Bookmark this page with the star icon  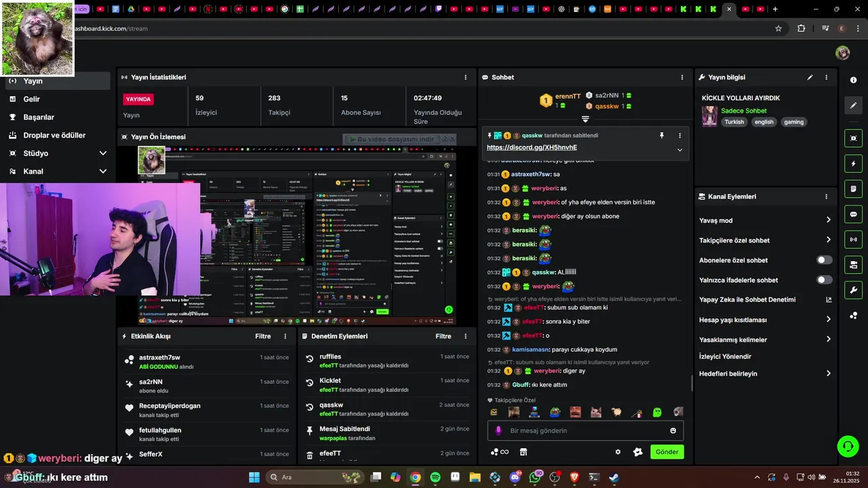[778, 28]
